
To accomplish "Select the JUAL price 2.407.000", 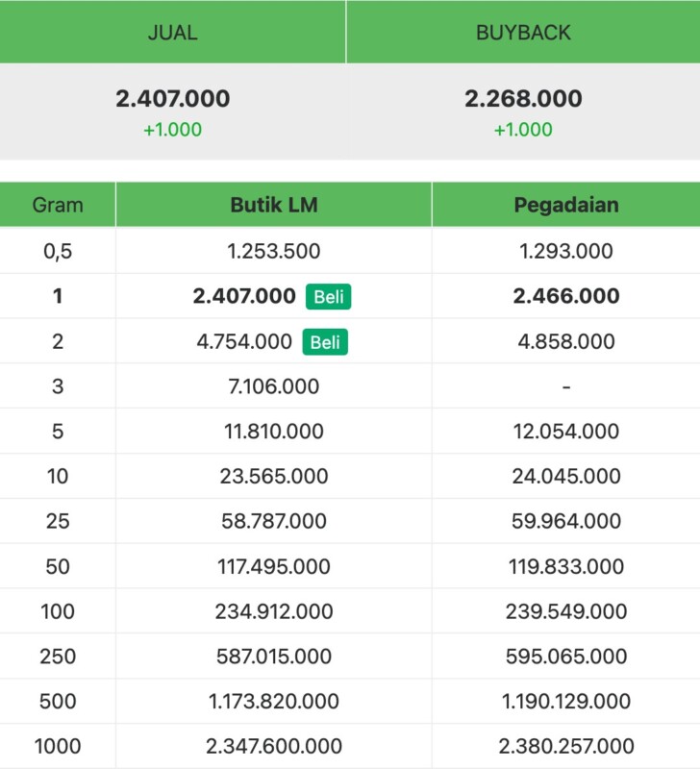I will tap(173, 99).
